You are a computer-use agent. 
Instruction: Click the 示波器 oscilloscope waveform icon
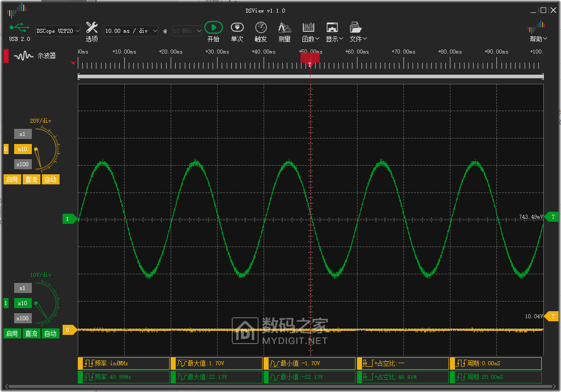[x=24, y=56]
